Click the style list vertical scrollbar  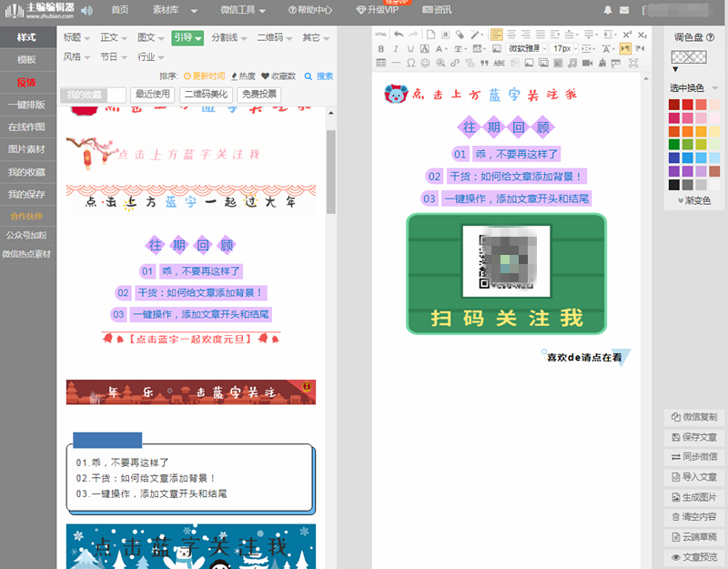(331, 172)
